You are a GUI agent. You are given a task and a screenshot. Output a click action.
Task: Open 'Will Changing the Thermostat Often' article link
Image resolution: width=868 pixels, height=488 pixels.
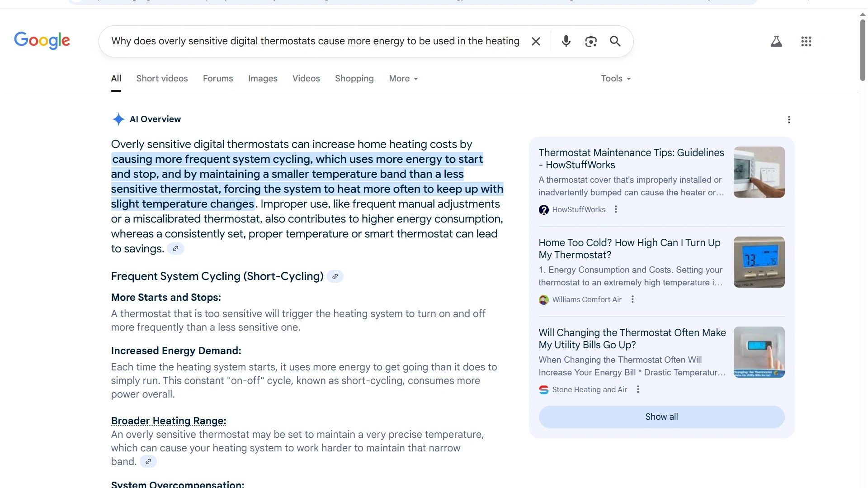coord(632,339)
